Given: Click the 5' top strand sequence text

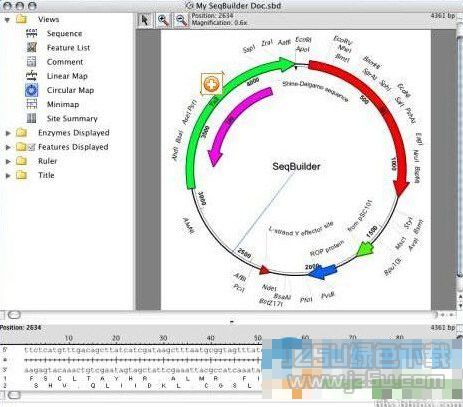Looking at the screenshot, I should pyautogui.click(x=143, y=350).
